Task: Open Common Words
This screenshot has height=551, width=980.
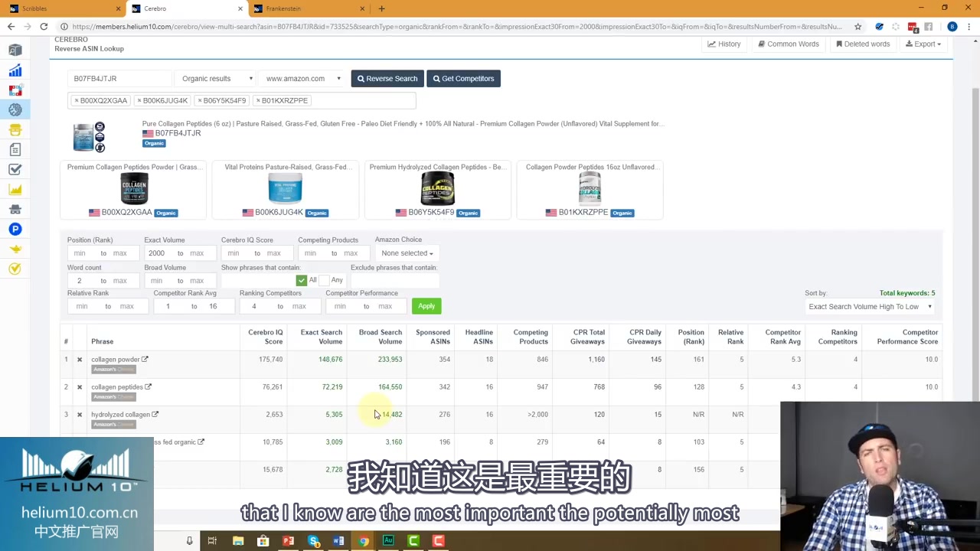Action: pyautogui.click(x=789, y=44)
